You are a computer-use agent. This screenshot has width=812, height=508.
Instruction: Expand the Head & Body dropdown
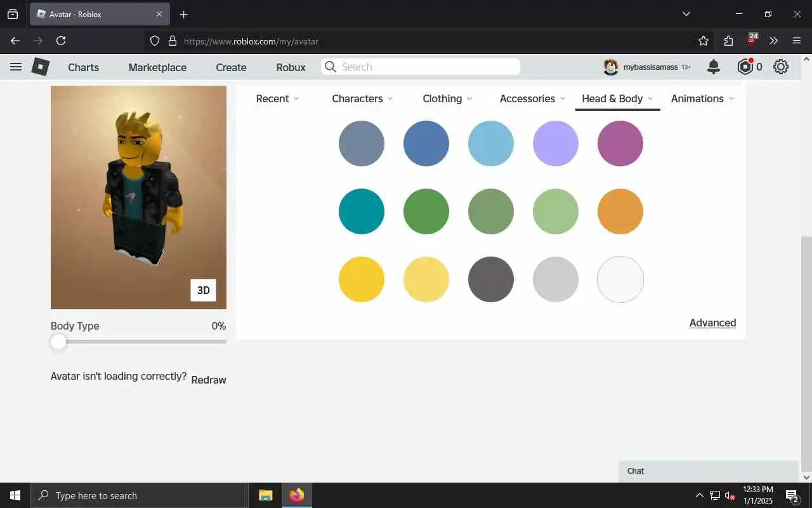617,98
